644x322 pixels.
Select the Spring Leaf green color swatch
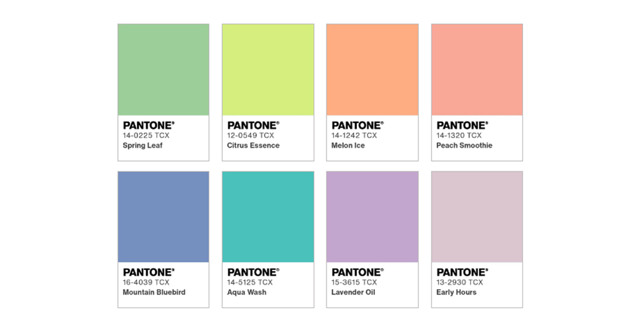(x=164, y=70)
